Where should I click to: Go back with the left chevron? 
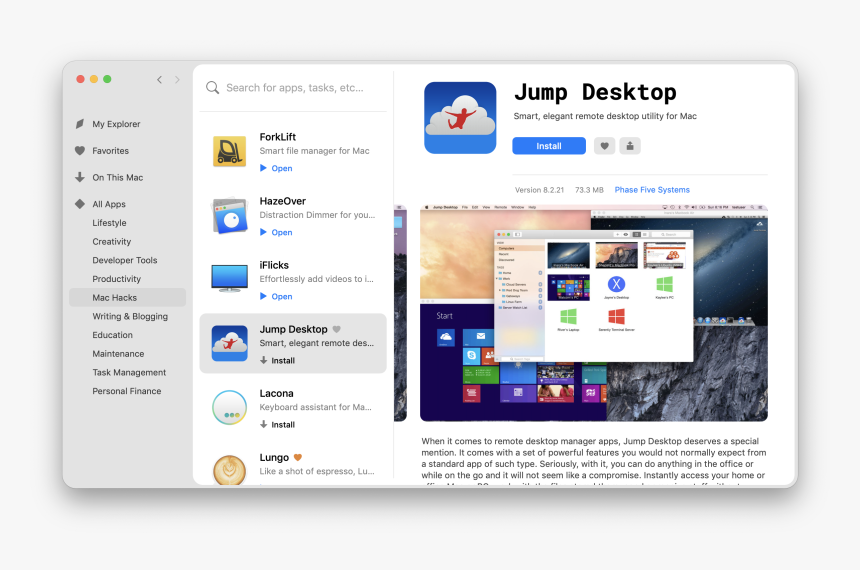(160, 80)
